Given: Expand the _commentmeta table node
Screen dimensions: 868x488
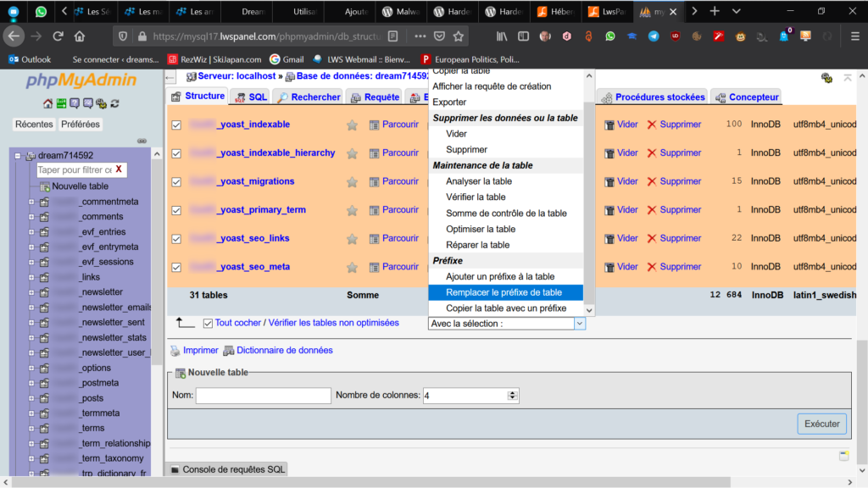Looking at the screenshot, I should [31, 202].
